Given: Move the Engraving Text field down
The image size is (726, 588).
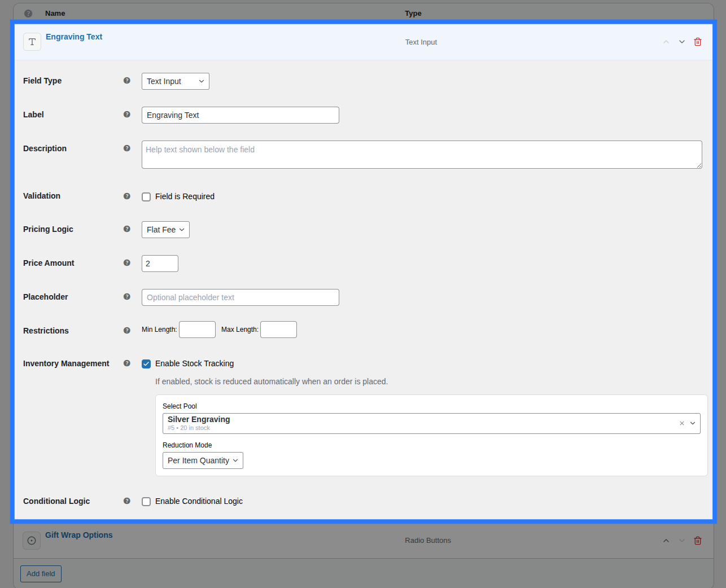Looking at the screenshot, I should 682,42.
